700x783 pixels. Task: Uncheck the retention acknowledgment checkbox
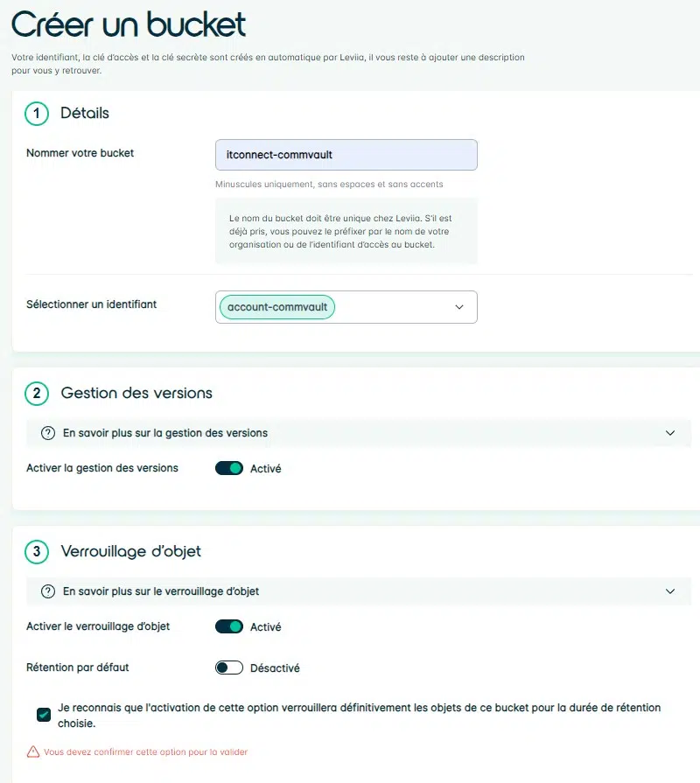tap(44, 715)
